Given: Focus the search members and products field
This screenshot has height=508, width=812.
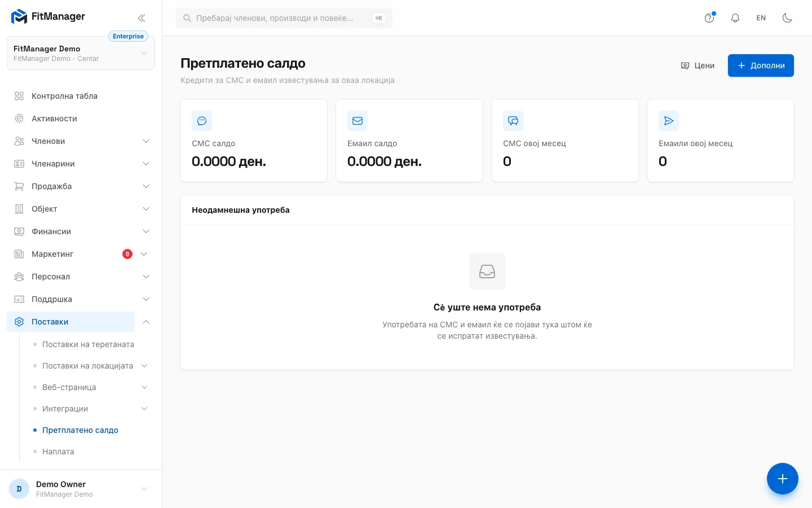Looking at the screenshot, I should click(x=284, y=18).
